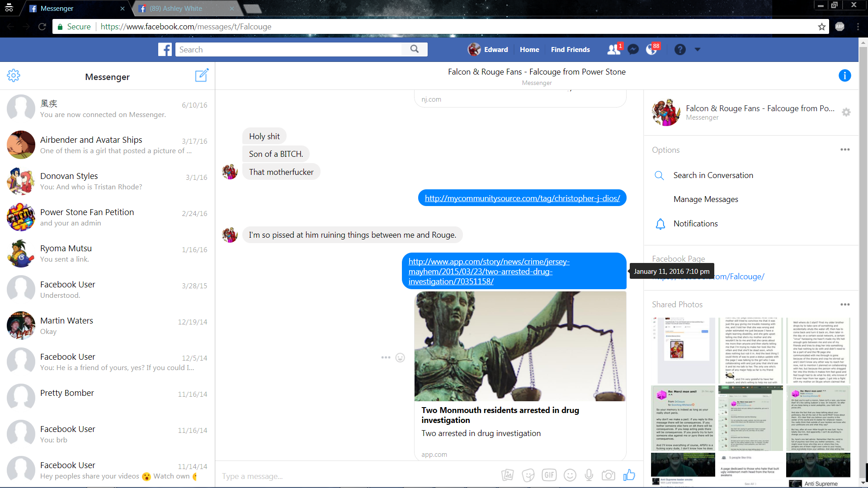React to message with smiley icon beside article
This screenshot has height=488, width=868.
(400, 357)
